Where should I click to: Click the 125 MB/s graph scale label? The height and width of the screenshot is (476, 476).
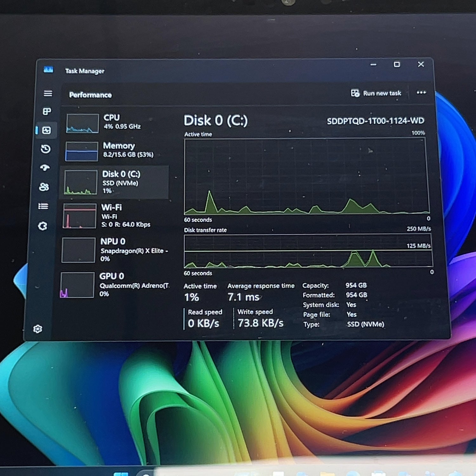point(419,246)
